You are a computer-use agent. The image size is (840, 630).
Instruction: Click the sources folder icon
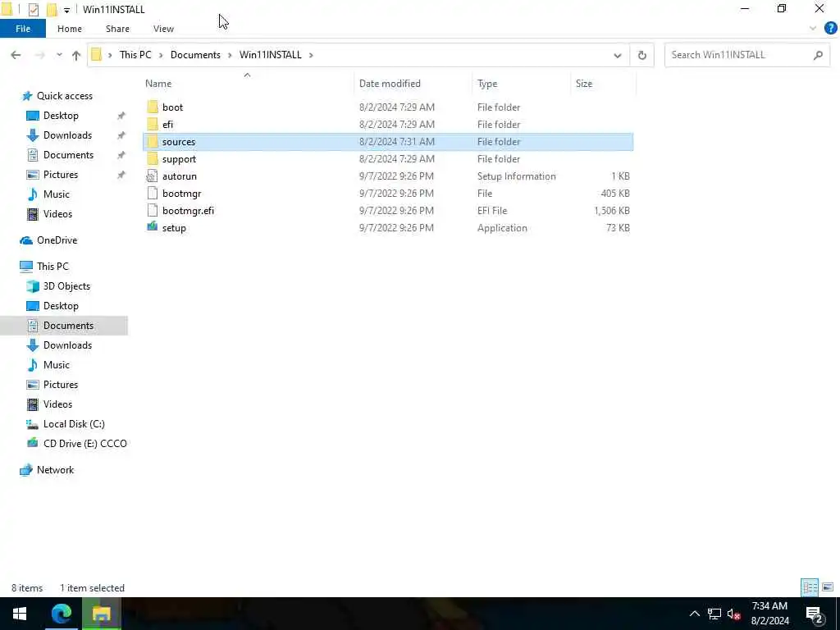153,141
